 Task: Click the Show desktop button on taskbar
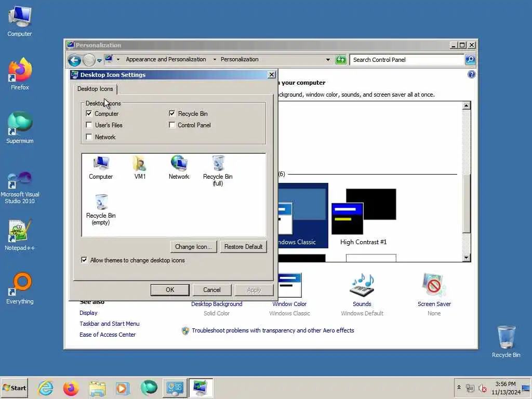527,388
